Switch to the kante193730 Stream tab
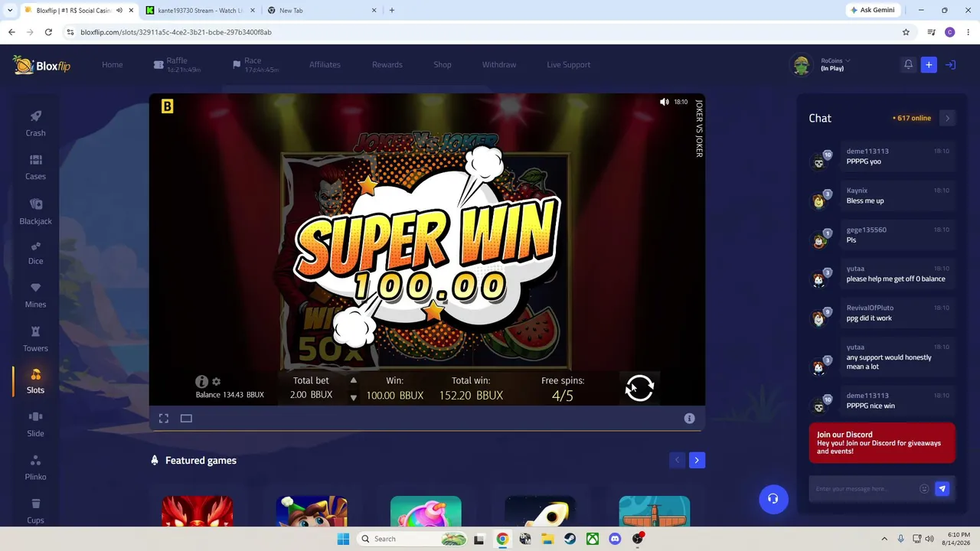Viewport: 980px width, 551px height. click(x=199, y=11)
